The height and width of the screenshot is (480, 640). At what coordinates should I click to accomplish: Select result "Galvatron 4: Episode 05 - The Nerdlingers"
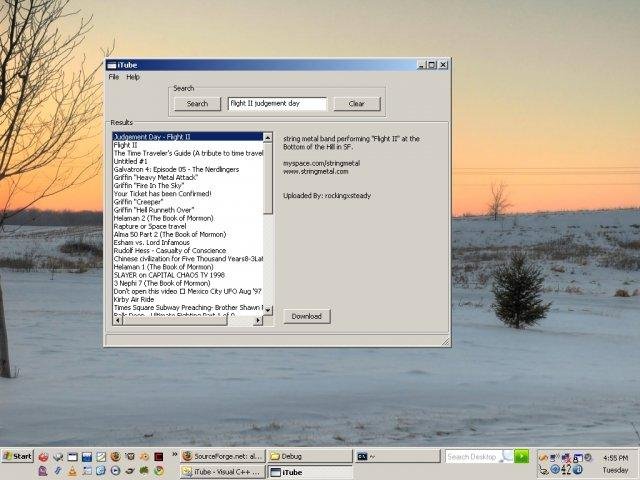pos(188,169)
